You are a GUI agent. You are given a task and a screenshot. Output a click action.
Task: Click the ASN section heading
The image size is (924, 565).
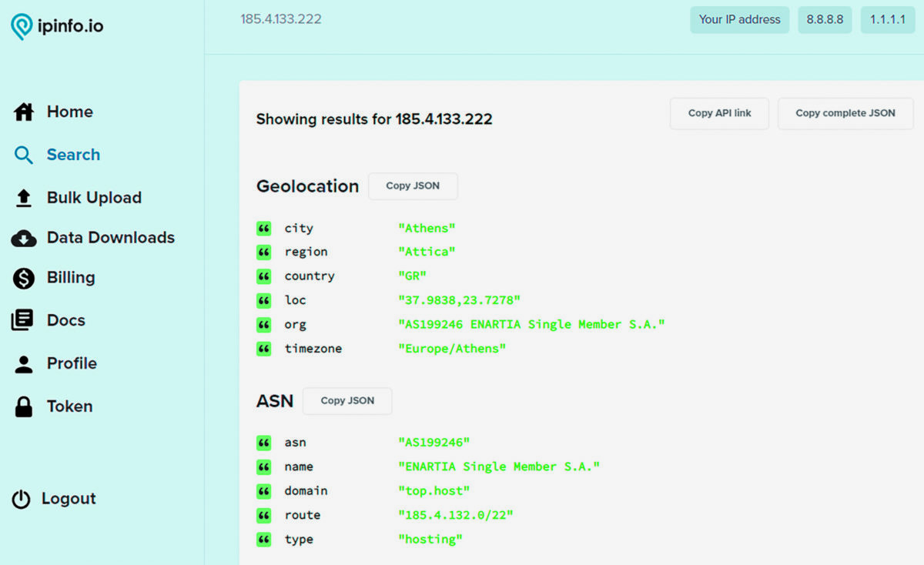point(275,401)
